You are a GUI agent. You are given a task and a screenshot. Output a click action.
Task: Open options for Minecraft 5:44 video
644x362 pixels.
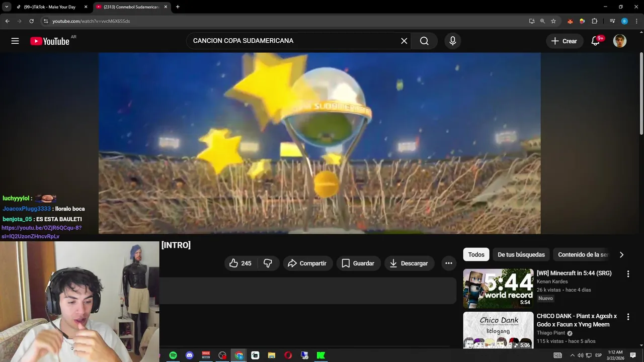point(628,274)
